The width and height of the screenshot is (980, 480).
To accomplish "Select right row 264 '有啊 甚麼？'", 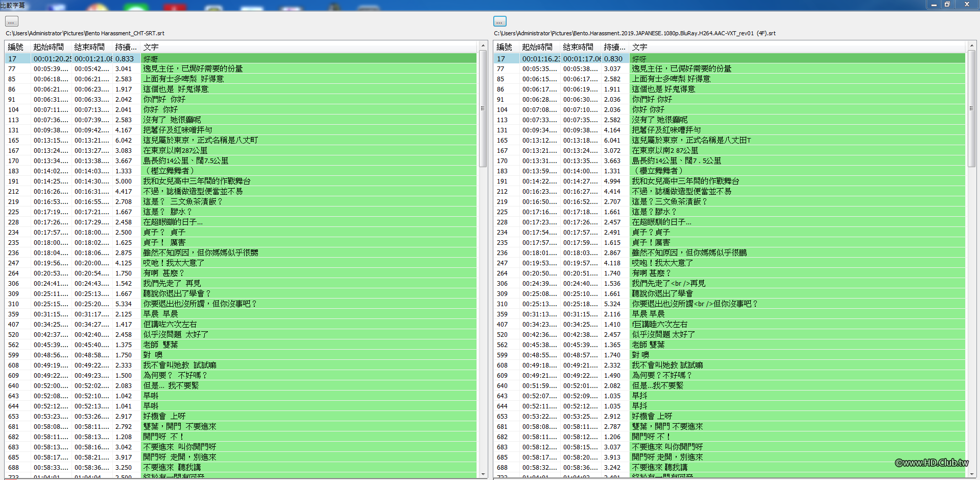I will pos(729,273).
